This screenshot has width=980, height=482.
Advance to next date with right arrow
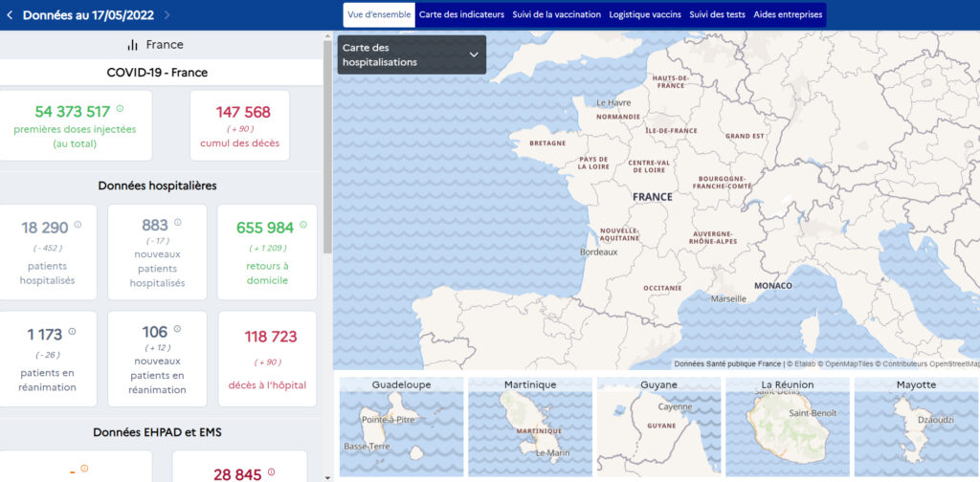167,15
